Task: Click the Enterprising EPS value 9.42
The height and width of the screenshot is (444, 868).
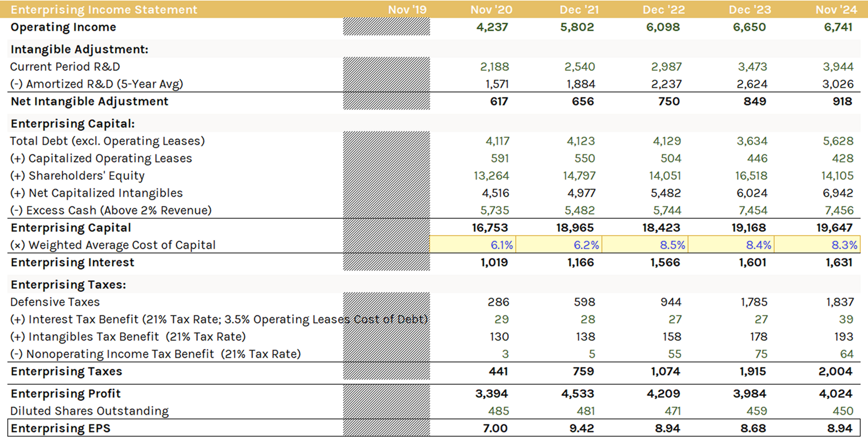Action: pos(581,428)
